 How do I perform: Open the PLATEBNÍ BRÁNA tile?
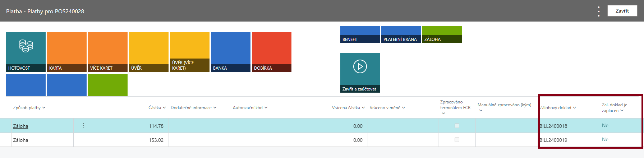tap(401, 34)
